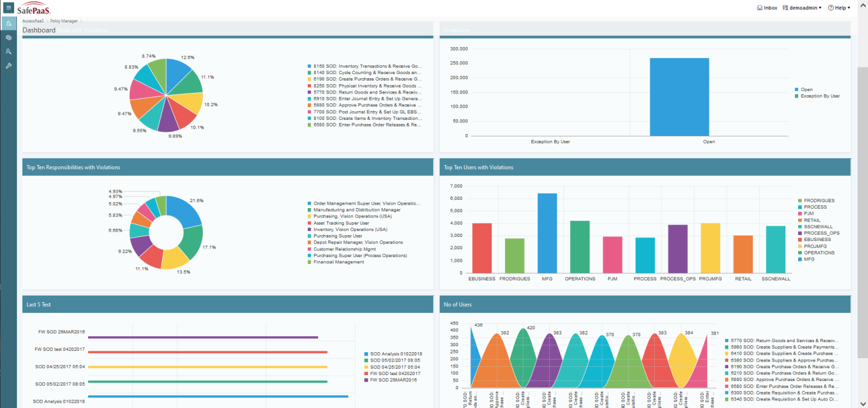Select the user search sidebar icon
Viewport: 868px width, 408px height.
tap(8, 52)
